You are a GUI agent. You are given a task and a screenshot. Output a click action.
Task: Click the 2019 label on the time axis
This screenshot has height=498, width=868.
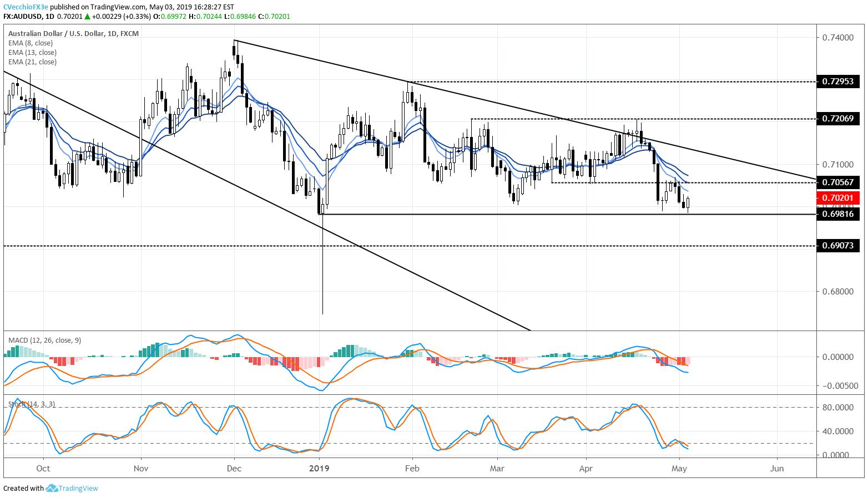coord(319,469)
